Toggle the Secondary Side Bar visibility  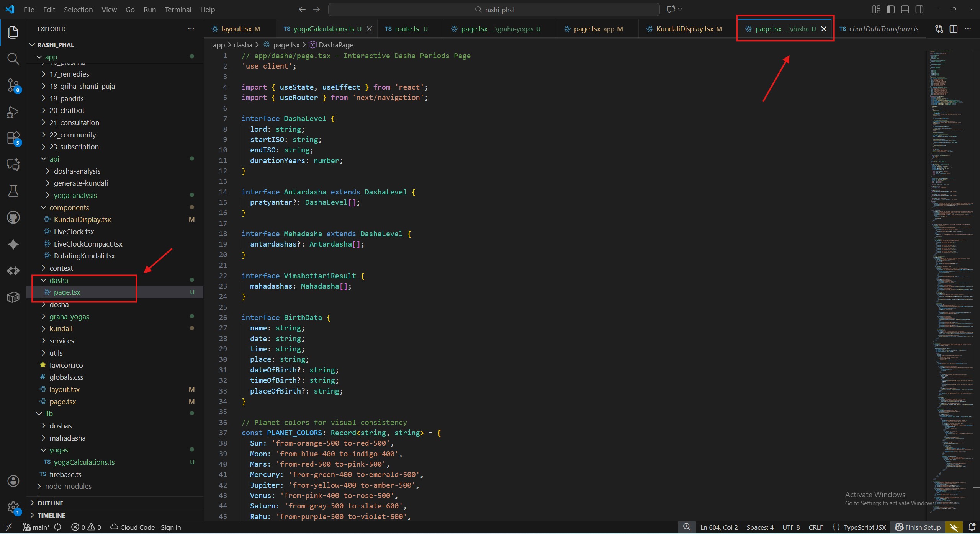pyautogui.click(x=919, y=10)
